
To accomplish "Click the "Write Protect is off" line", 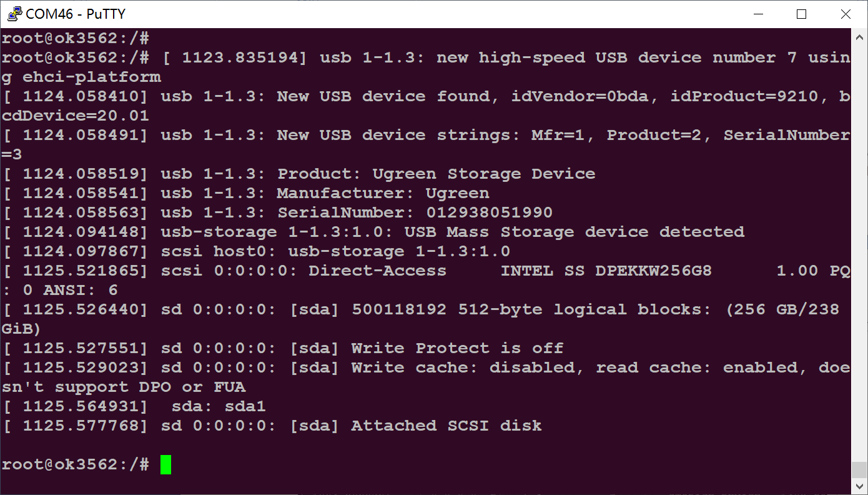I will [x=457, y=348].
